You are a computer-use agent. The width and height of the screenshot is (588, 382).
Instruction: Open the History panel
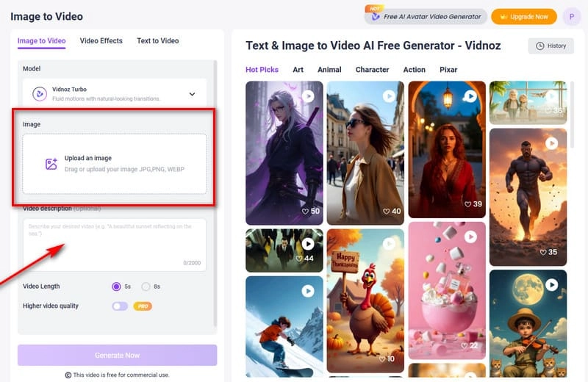coord(551,46)
